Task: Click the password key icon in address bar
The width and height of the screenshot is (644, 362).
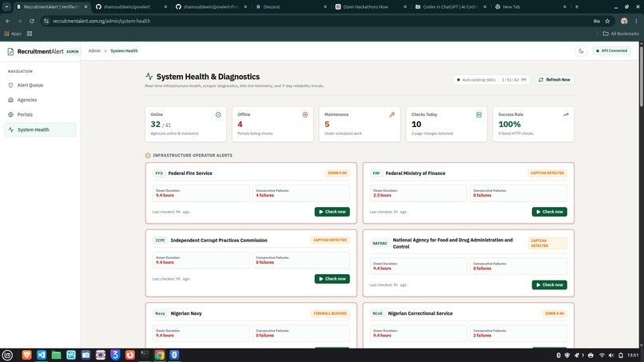Action: [596, 21]
